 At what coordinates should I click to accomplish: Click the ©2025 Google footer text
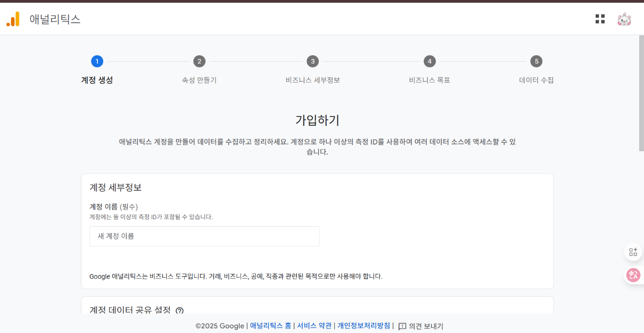pyautogui.click(x=220, y=326)
